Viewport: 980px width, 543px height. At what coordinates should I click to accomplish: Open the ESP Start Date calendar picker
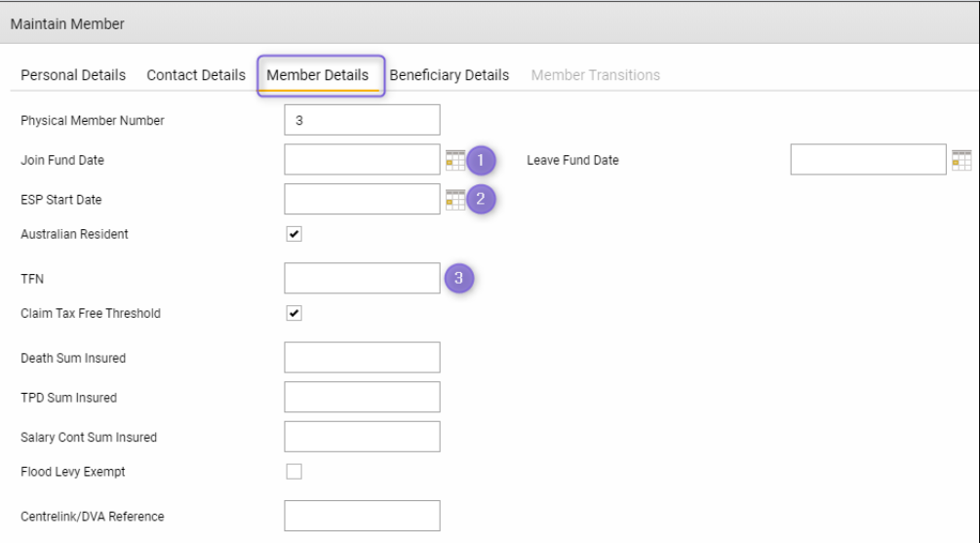point(455,200)
